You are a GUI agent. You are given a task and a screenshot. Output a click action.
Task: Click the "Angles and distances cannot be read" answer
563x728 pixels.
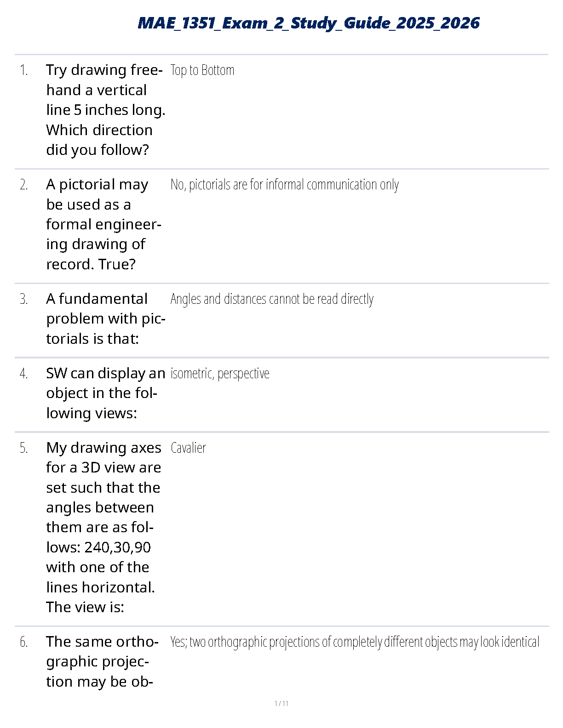[x=272, y=299]
